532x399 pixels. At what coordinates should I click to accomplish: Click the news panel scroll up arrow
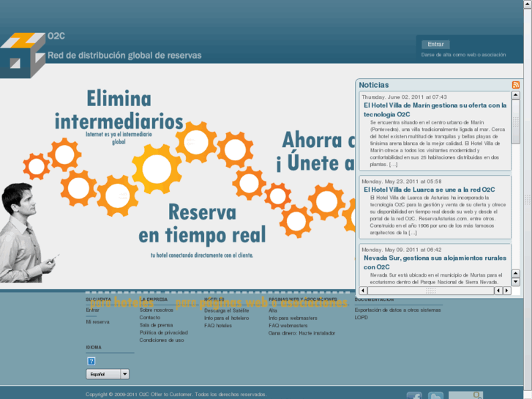[x=516, y=95]
